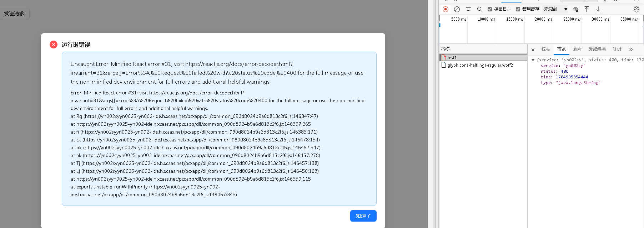644x228 pixels.
Task: Click the "at Tj" stack trace line
Action: pyautogui.click(x=195, y=163)
